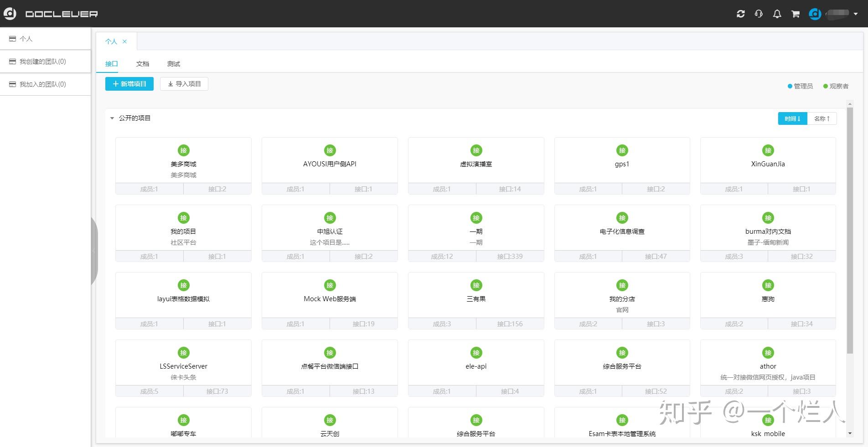Switch to the 测试 tab
The image size is (868, 447).
[174, 64]
